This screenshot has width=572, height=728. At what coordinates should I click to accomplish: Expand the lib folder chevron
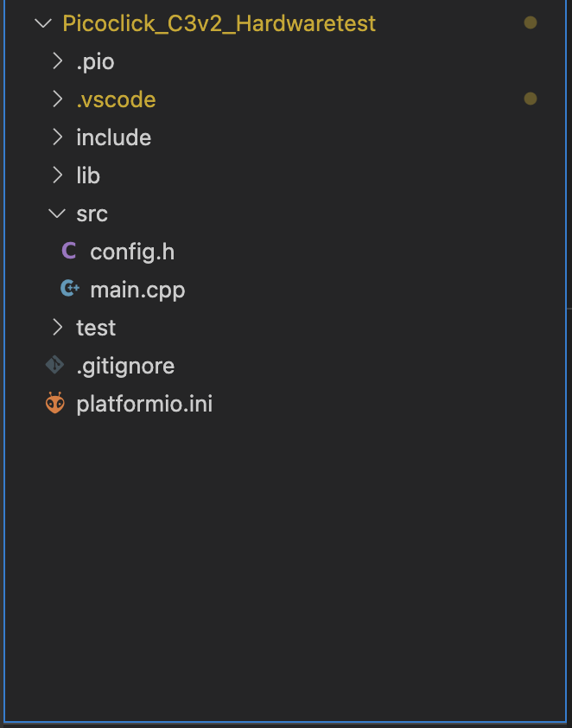58,175
